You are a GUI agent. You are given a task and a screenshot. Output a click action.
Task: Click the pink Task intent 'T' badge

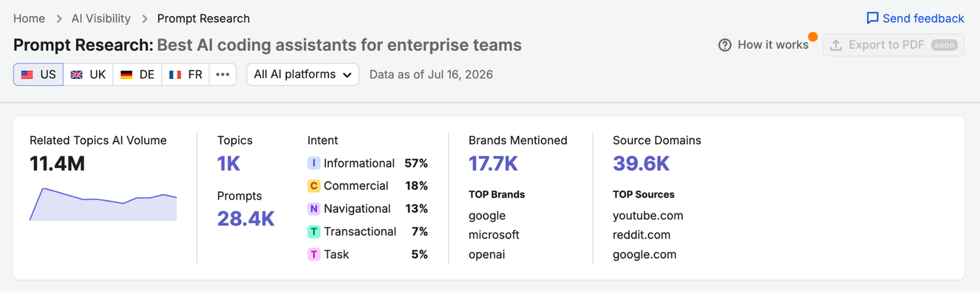(314, 254)
